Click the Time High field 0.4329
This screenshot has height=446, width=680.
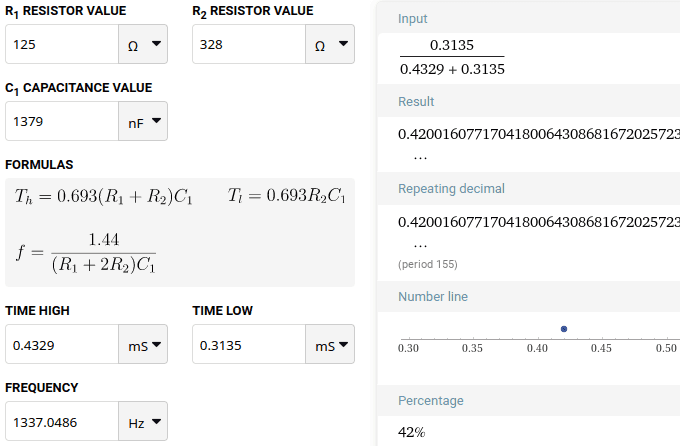(x=62, y=344)
